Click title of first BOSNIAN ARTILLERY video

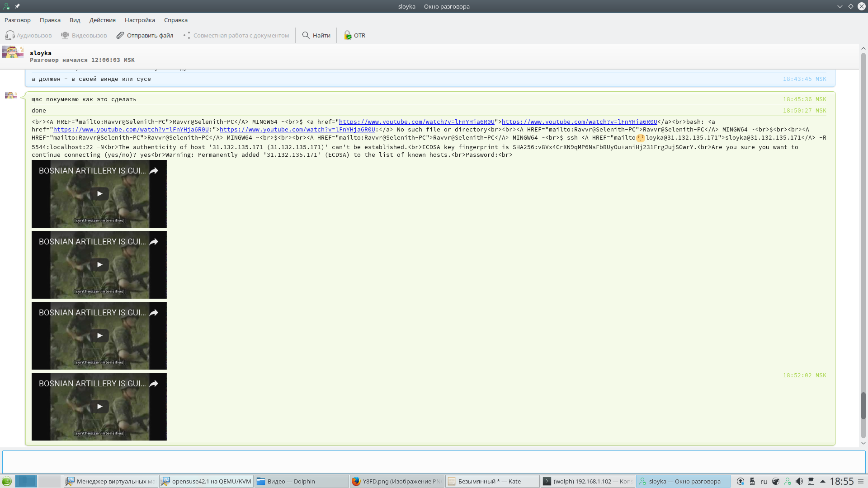point(92,171)
